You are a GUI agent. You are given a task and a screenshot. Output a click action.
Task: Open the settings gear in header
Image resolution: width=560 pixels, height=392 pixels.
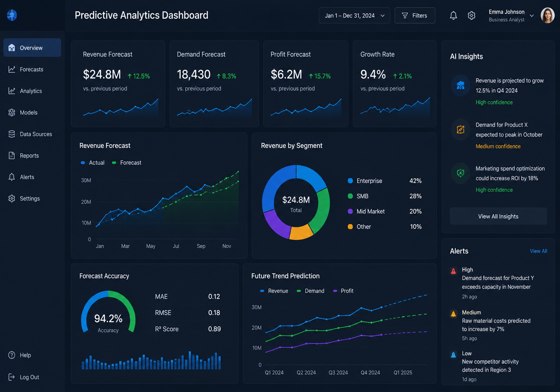[x=471, y=15]
